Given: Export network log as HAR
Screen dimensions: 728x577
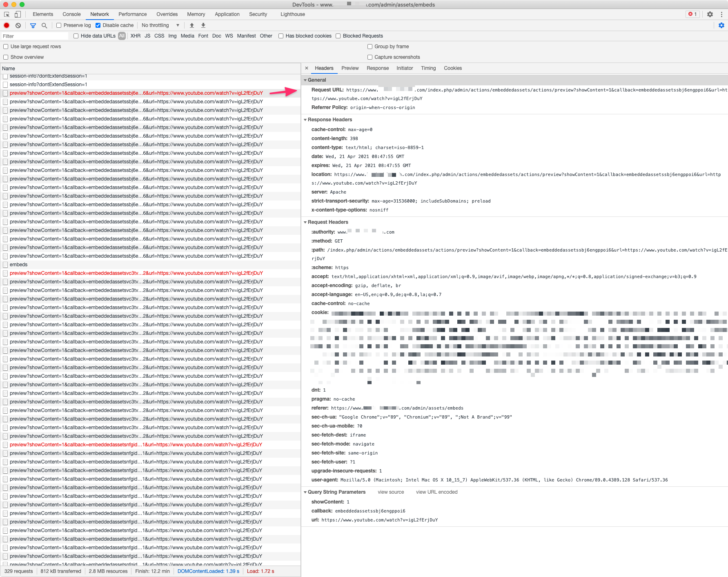Looking at the screenshot, I should (x=203, y=25).
